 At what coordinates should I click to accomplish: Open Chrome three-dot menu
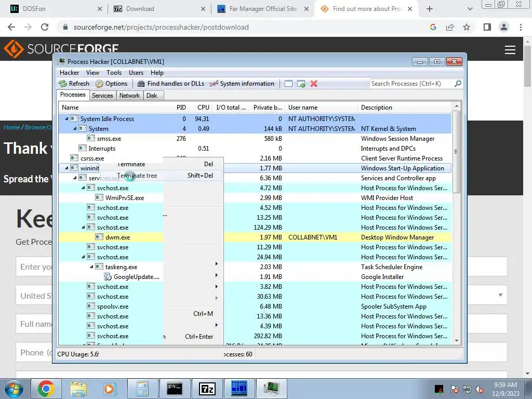(521, 27)
